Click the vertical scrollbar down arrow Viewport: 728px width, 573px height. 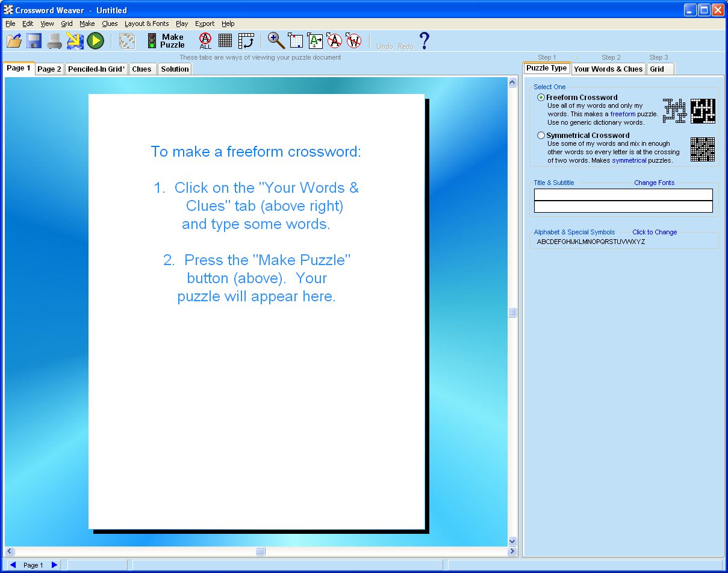(512, 541)
